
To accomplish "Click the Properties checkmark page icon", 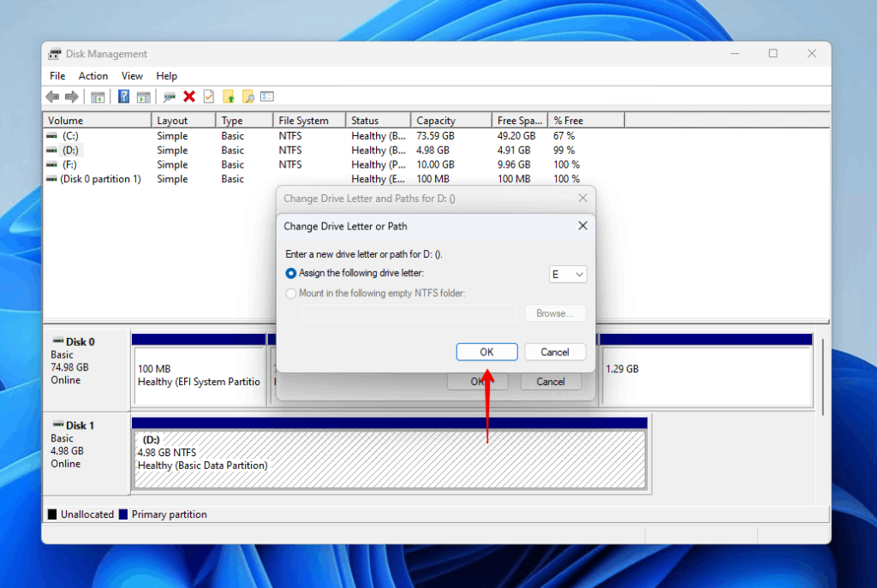I will tap(208, 97).
